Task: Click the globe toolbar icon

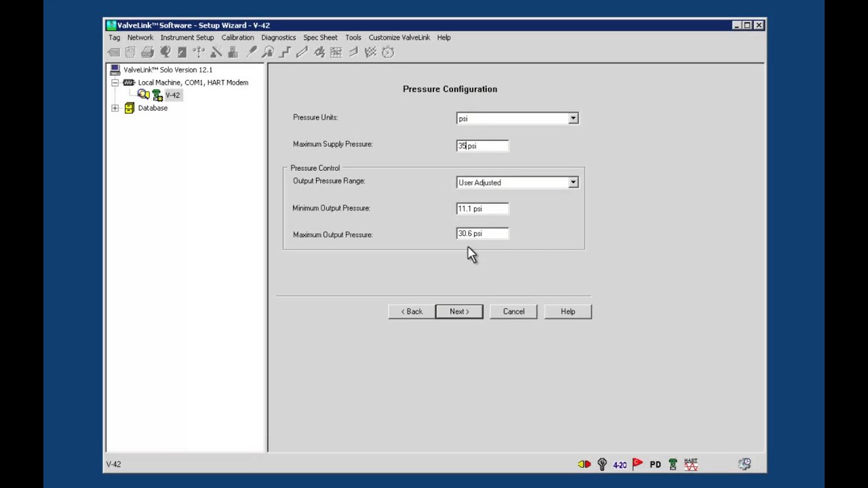Action: (165, 52)
